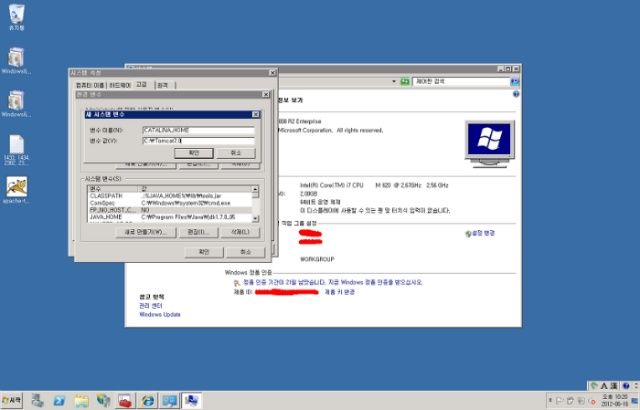
Task: Click the variable value field with C:\Tomcat7.0
Action: [198, 141]
